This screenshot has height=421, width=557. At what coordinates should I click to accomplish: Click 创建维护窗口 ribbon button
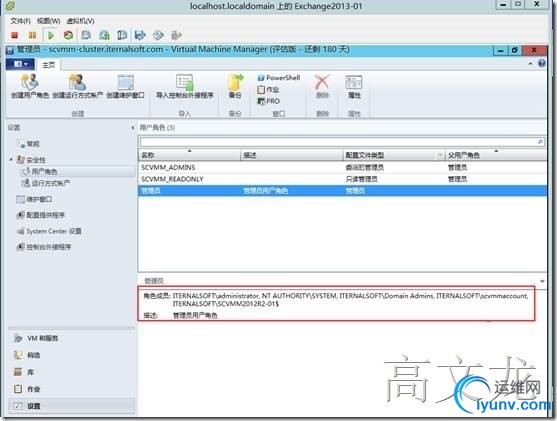125,86
